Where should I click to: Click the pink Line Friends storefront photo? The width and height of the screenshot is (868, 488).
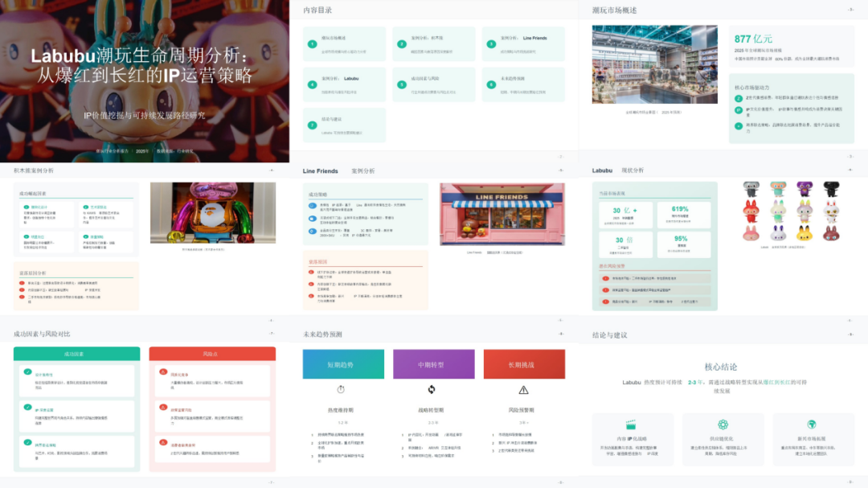[x=502, y=215]
